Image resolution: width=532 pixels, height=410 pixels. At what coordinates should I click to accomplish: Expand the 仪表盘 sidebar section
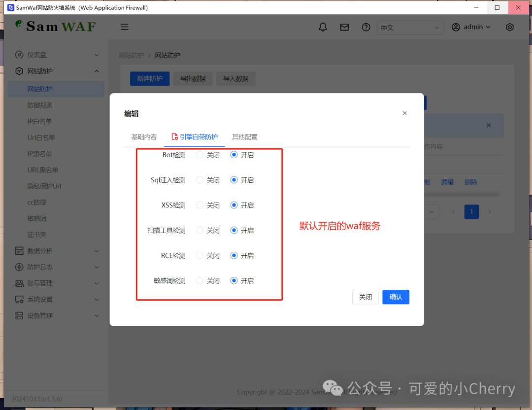[x=97, y=55]
